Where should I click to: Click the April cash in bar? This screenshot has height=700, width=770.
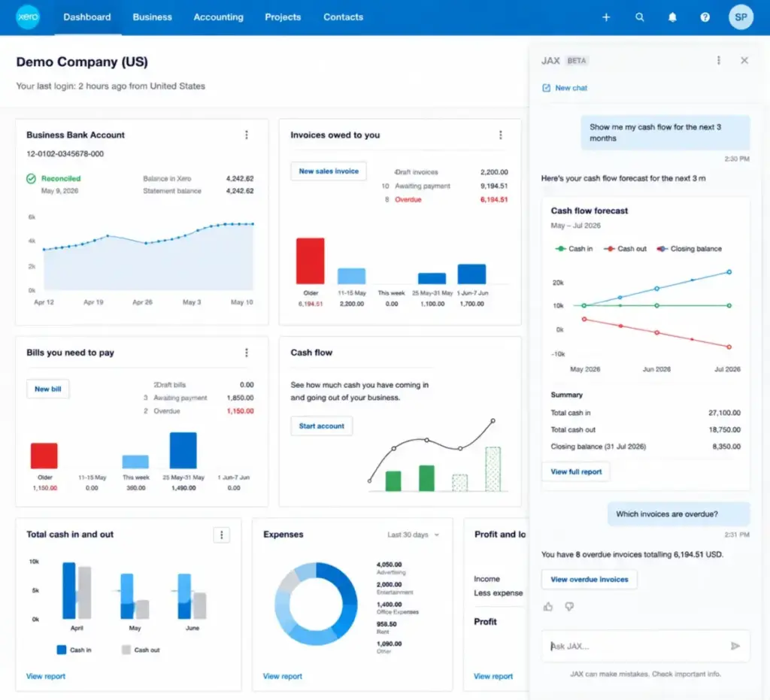(68, 590)
